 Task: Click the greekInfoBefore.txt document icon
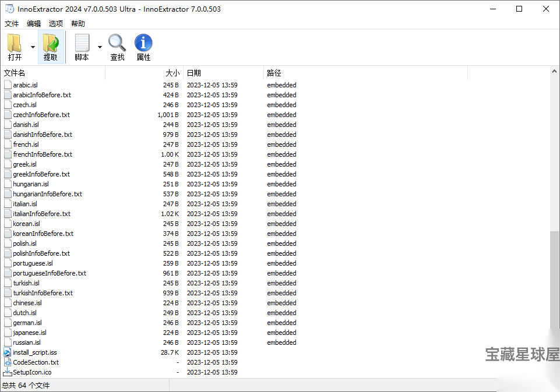(8, 174)
